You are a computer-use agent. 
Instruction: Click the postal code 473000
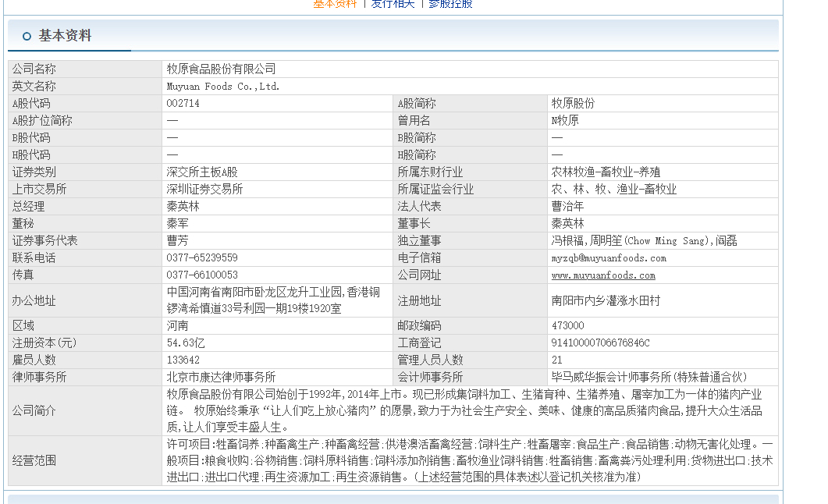pyautogui.click(x=567, y=325)
